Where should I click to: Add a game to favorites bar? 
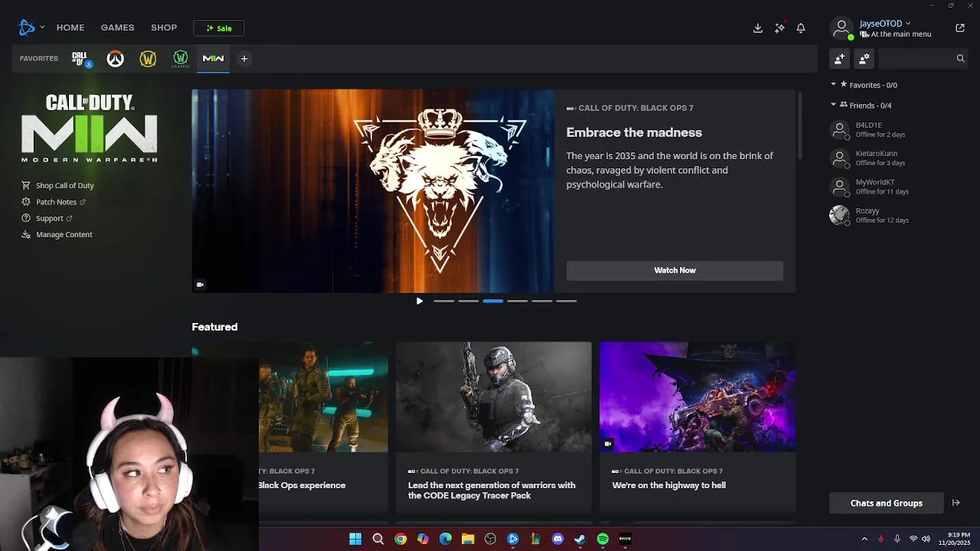pyautogui.click(x=244, y=59)
